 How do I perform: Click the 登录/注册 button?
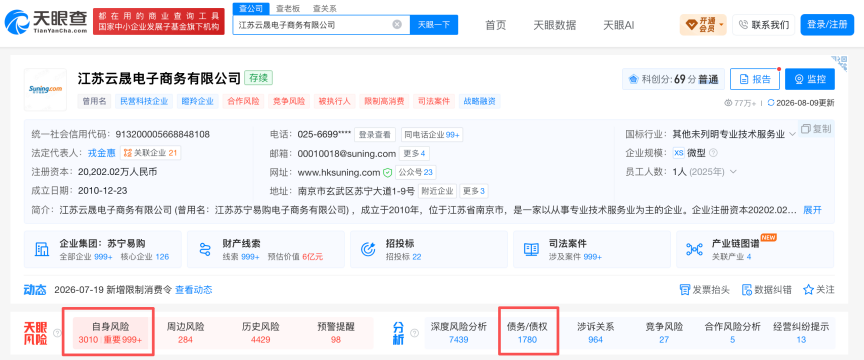[x=827, y=25]
